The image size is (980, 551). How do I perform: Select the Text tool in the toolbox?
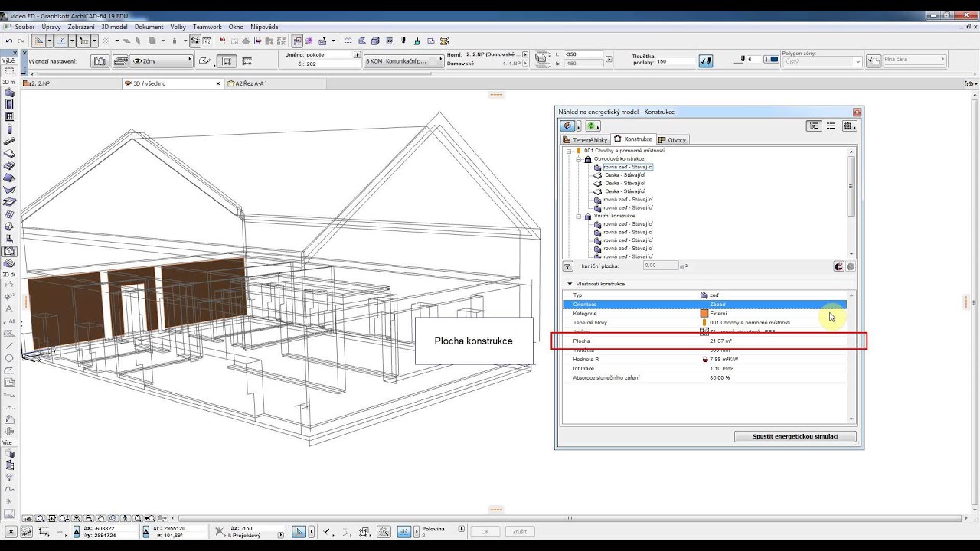click(x=9, y=309)
